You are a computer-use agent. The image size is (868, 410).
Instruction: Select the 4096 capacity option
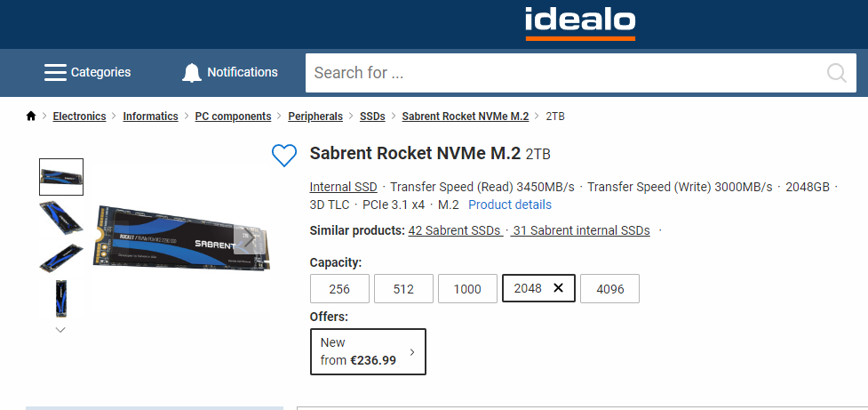609,288
